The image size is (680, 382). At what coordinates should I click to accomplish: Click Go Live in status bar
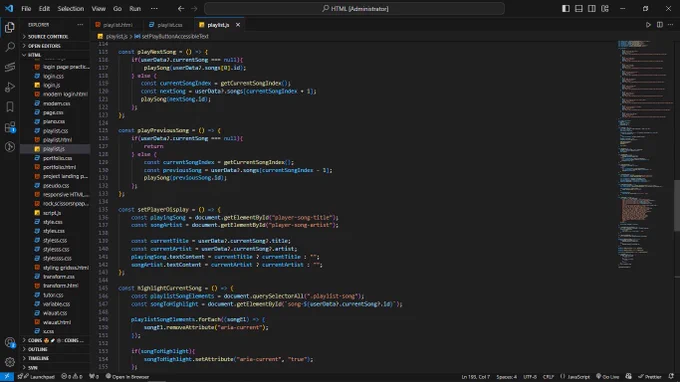[608, 376]
